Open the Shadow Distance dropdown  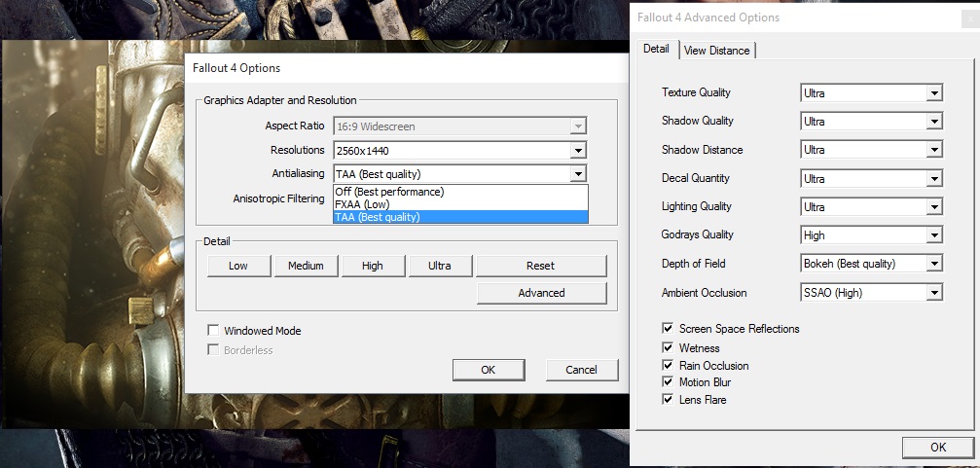pyautogui.click(x=871, y=150)
